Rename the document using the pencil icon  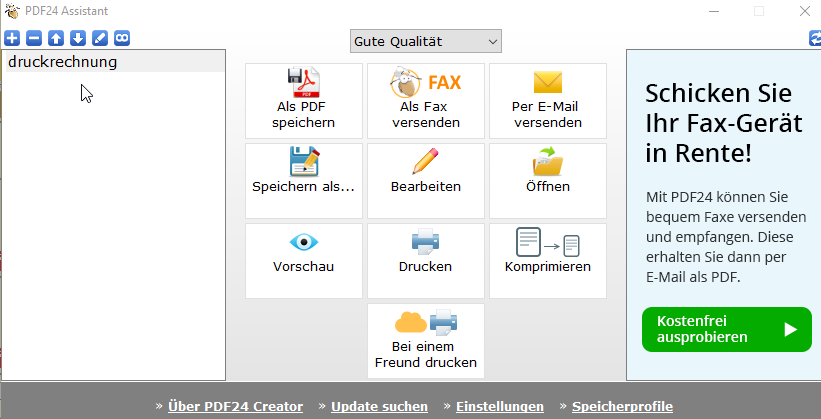tap(100, 38)
